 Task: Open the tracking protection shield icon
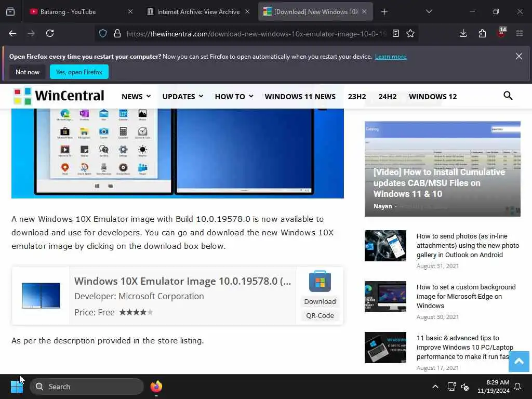point(103,33)
